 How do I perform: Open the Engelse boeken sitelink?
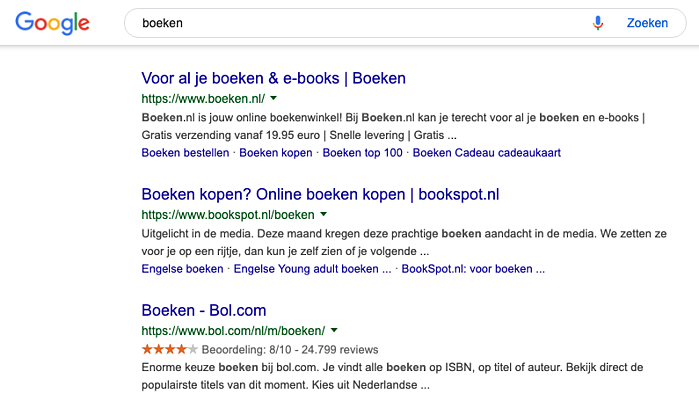[182, 269]
